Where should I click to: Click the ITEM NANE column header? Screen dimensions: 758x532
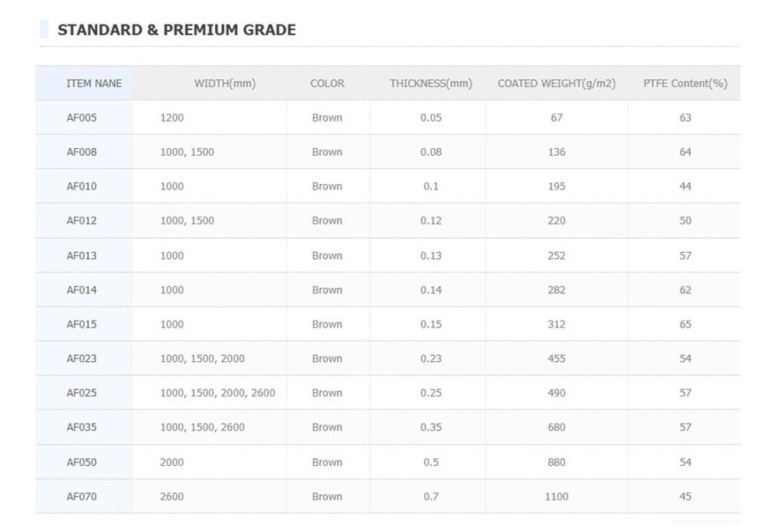point(94,84)
